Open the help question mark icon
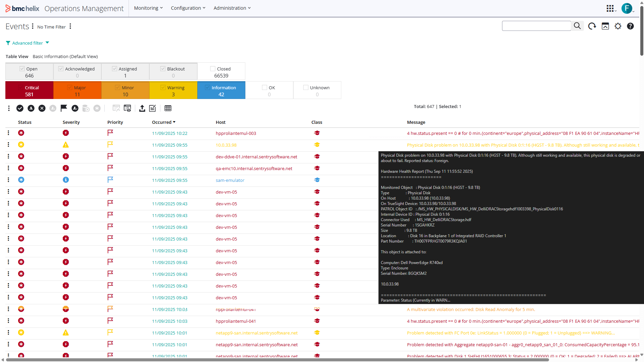This screenshot has width=644, height=362. pyautogui.click(x=630, y=26)
